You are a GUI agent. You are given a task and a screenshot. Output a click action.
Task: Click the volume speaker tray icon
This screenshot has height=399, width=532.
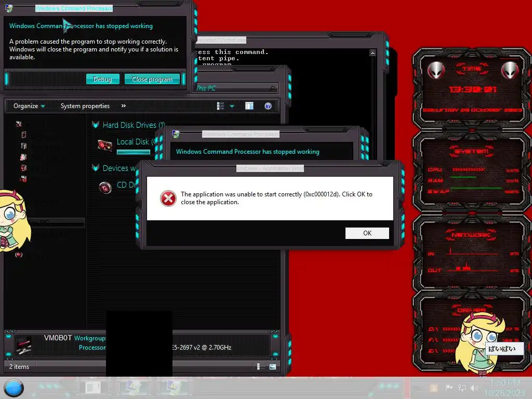pyautogui.click(x=474, y=388)
